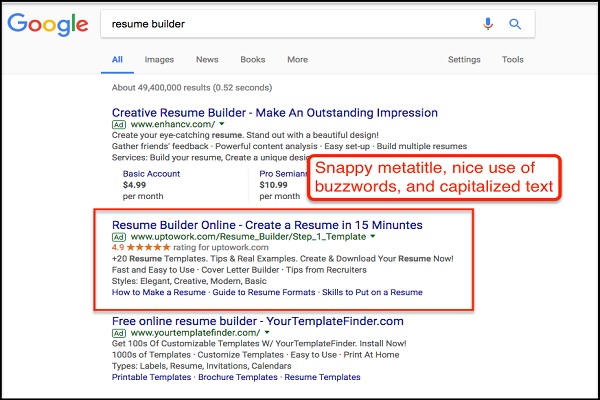
Task: Click the 'Pro Semian' sitelink
Action: click(284, 174)
